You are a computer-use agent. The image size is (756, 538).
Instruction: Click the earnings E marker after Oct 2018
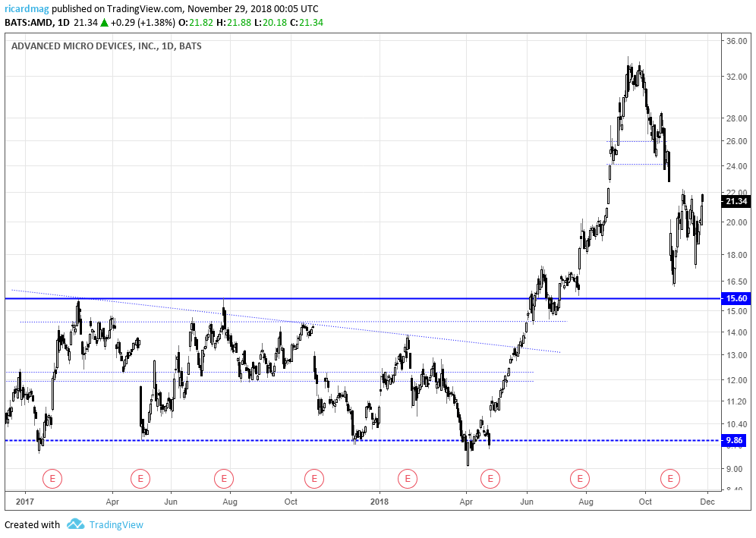pos(669,479)
